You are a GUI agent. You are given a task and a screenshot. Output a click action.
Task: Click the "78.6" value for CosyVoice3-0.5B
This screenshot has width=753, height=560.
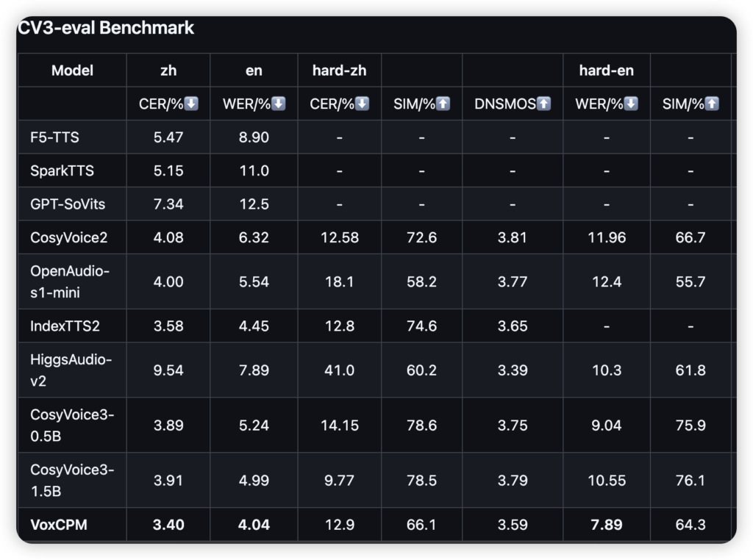pyautogui.click(x=421, y=426)
